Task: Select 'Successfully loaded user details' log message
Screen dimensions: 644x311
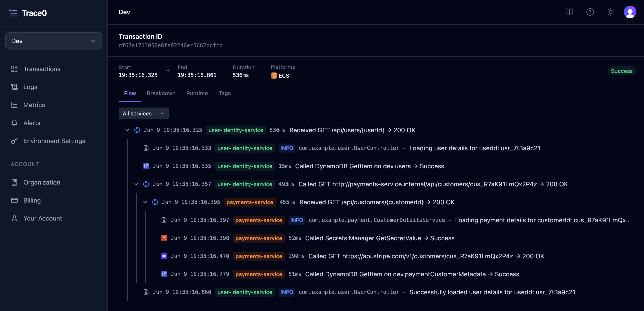Action: point(492,292)
